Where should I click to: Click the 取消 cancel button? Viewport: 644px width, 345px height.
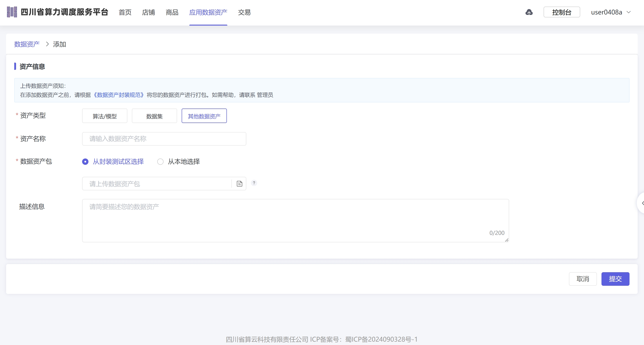583,279
